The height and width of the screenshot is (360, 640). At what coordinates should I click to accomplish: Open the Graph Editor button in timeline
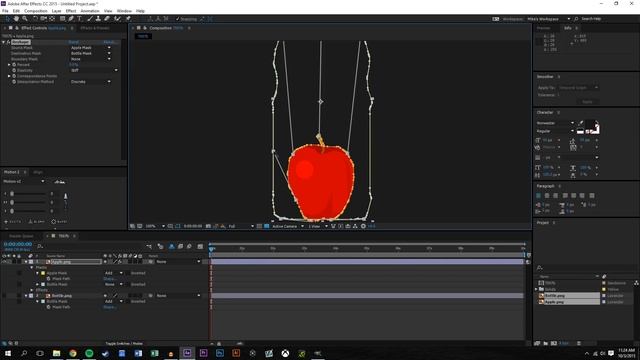tap(200, 247)
